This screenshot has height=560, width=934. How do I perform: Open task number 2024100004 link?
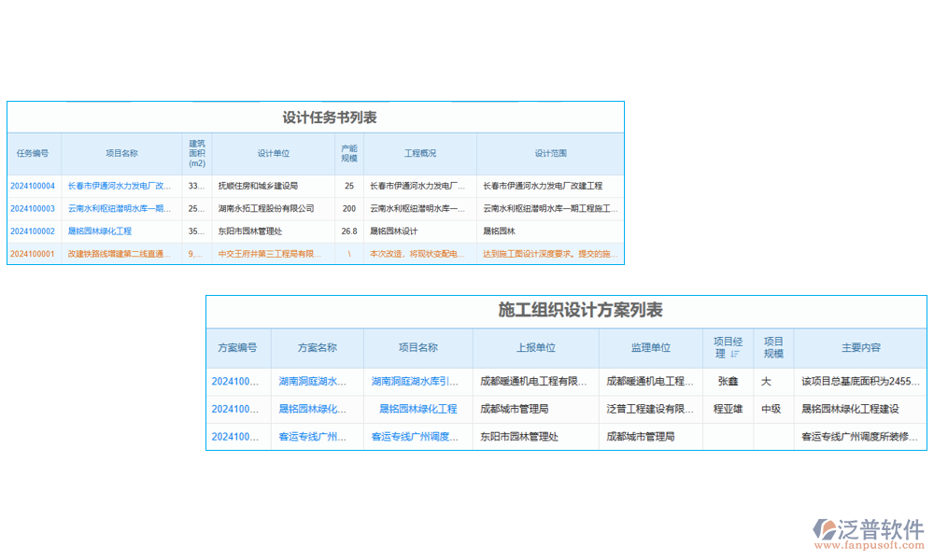[x=33, y=186]
